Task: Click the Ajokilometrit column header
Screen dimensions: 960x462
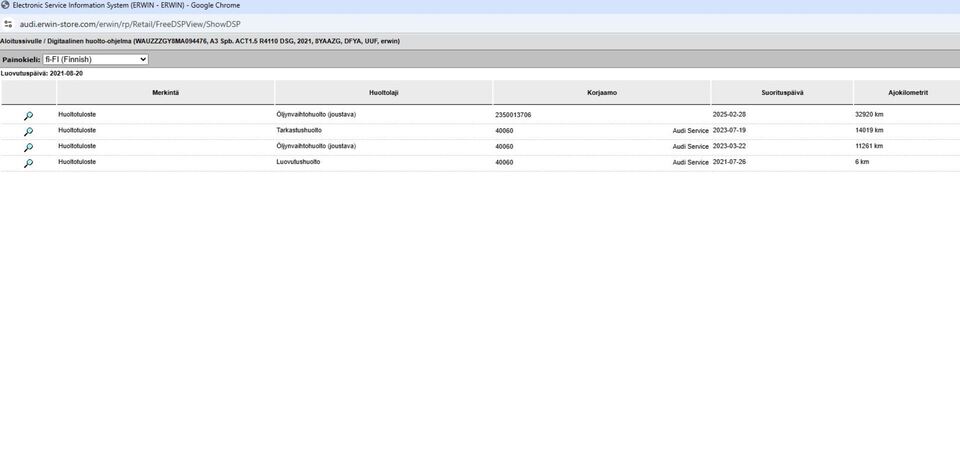Action: (906, 93)
